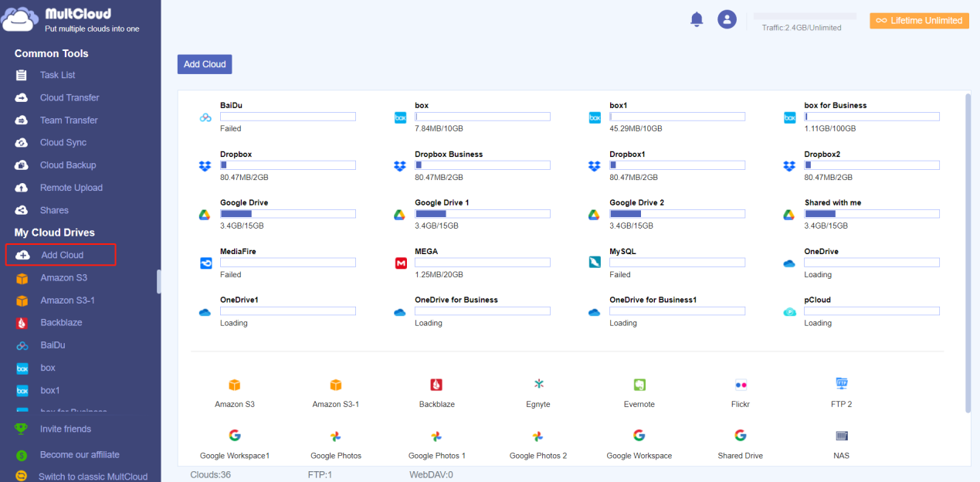Select the box1 cloud icon in grid
The image size is (980, 482).
click(x=595, y=117)
